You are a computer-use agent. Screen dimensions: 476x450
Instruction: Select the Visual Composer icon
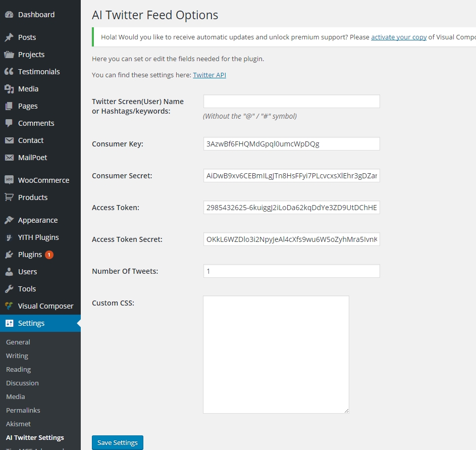pyautogui.click(x=10, y=306)
